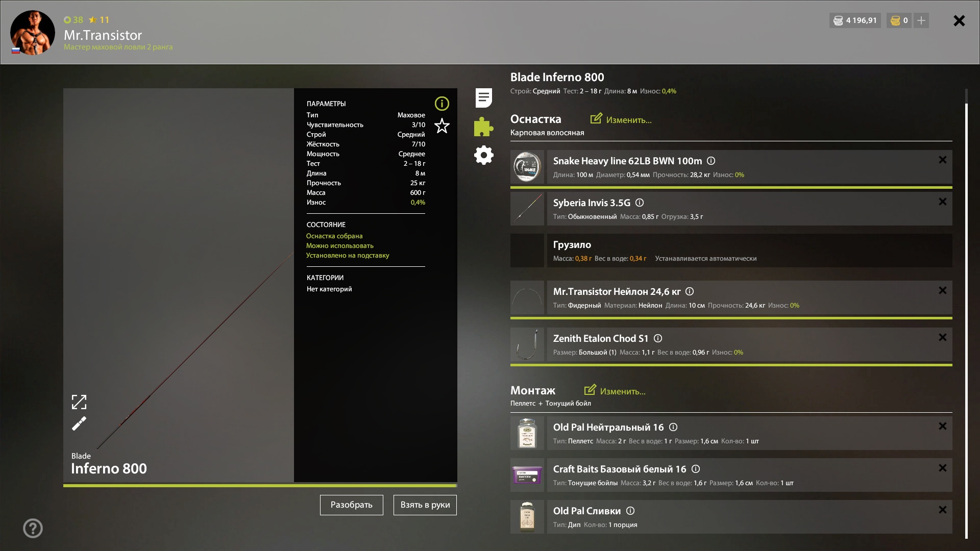The width and height of the screenshot is (980, 551).
Task: Show info for Mr.Transistor Нейлон 24,6 кг
Action: click(x=690, y=291)
